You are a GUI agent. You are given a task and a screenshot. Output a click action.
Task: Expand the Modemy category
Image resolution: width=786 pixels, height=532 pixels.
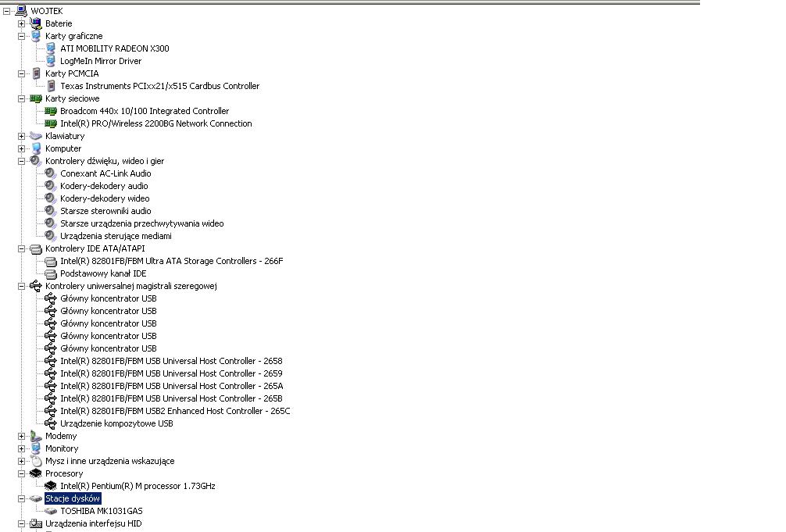click(21, 436)
